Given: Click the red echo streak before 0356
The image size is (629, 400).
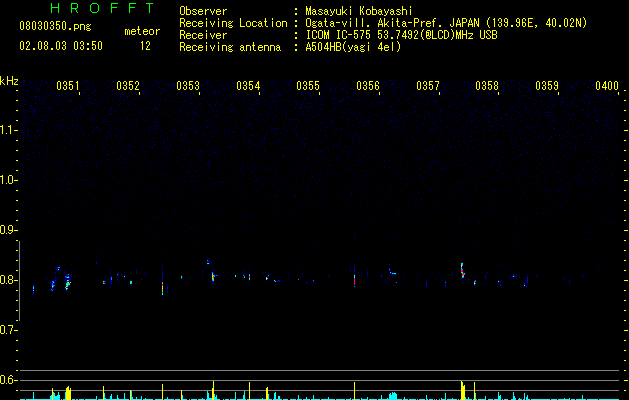Looking at the screenshot, I should click(355, 279).
